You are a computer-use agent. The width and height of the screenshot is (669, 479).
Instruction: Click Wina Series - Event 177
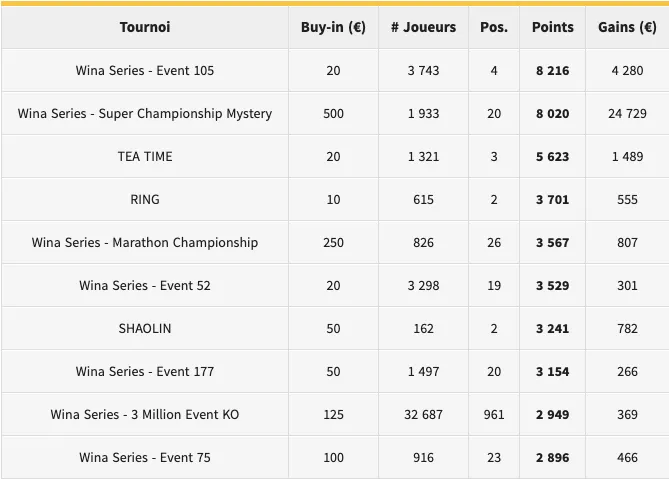pyautogui.click(x=145, y=372)
